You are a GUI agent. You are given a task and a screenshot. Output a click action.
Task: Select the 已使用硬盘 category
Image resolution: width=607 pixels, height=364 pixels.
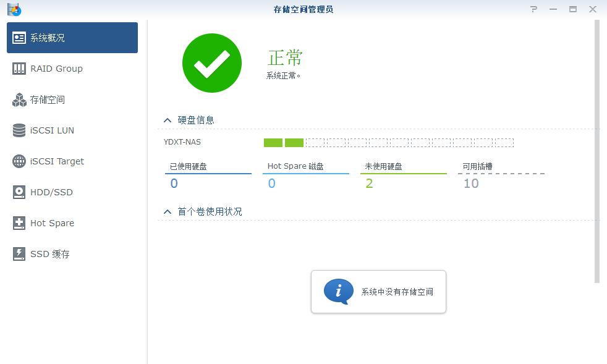click(x=189, y=167)
